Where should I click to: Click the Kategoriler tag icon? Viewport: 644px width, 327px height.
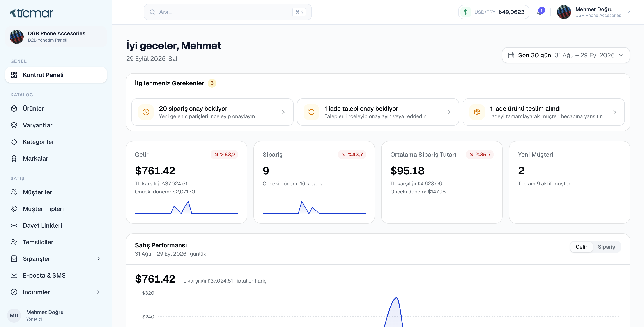[x=14, y=142]
